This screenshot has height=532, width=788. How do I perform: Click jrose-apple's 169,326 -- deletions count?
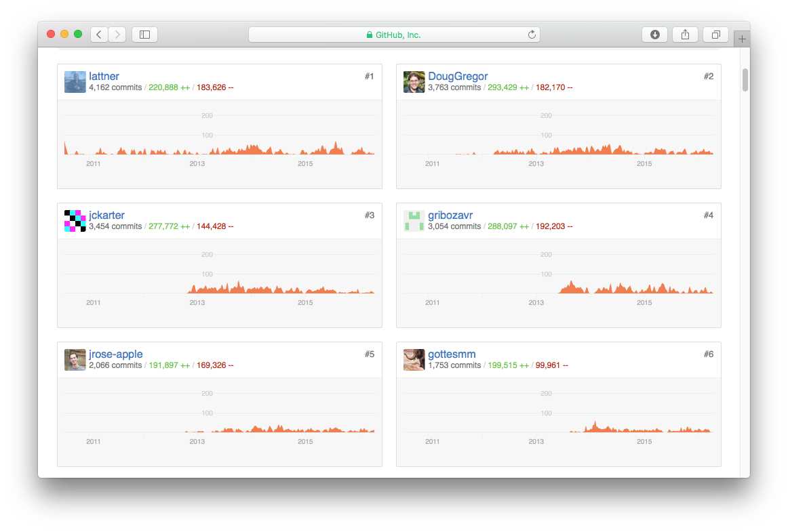(214, 365)
